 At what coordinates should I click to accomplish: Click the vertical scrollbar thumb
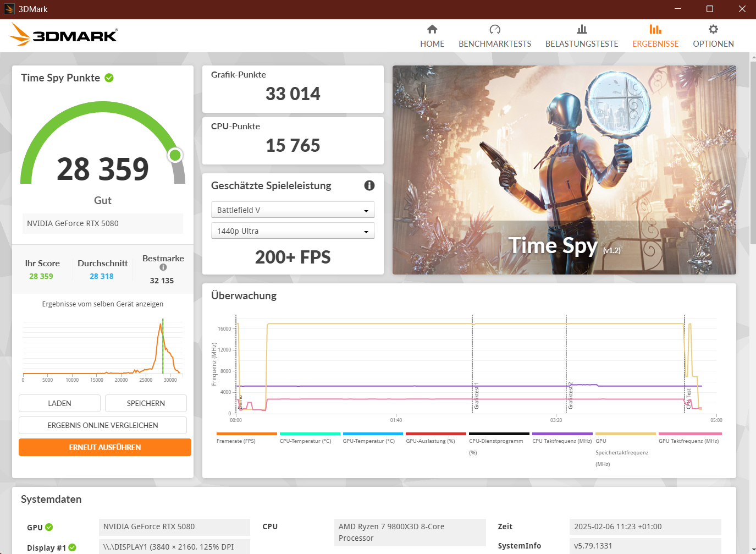coord(753,153)
